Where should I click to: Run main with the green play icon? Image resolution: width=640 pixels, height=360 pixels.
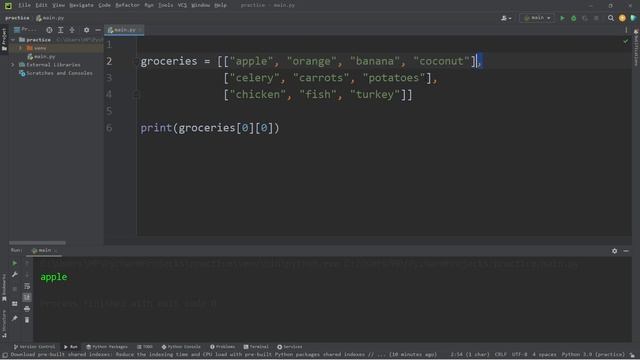(562, 18)
